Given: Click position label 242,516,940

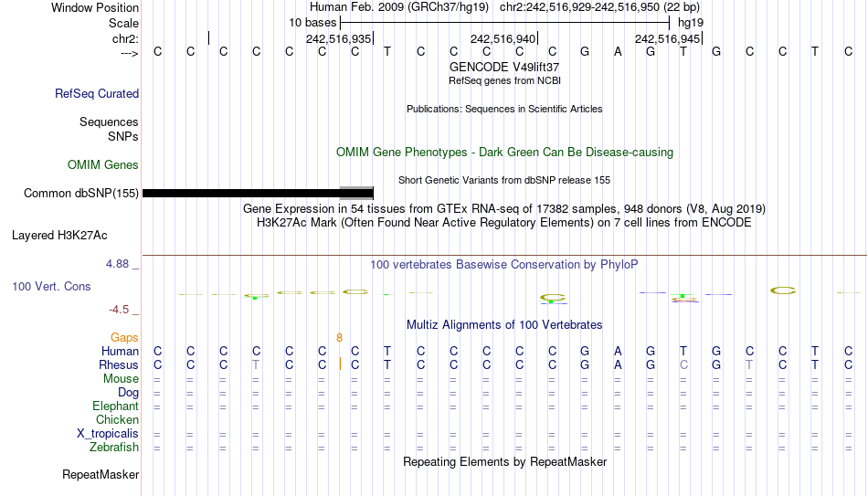Looking at the screenshot, I should [x=503, y=38].
